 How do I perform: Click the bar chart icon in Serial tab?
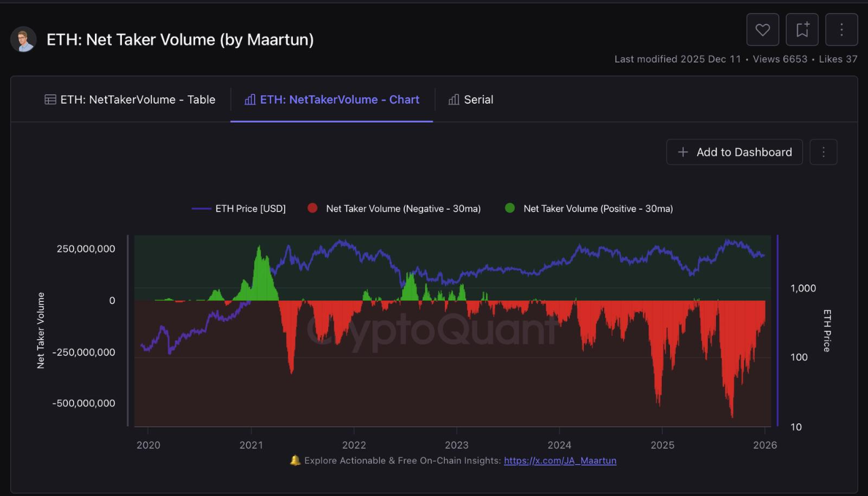[x=454, y=100]
